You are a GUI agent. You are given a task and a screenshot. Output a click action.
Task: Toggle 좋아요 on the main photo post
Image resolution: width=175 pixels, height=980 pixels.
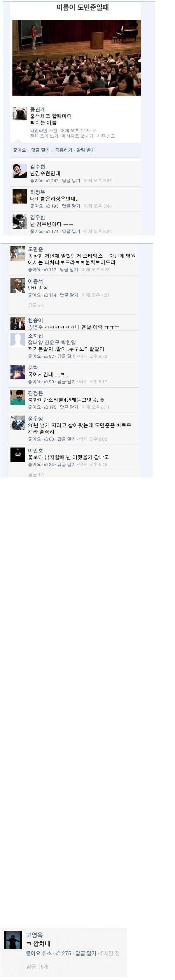[x=20, y=150]
